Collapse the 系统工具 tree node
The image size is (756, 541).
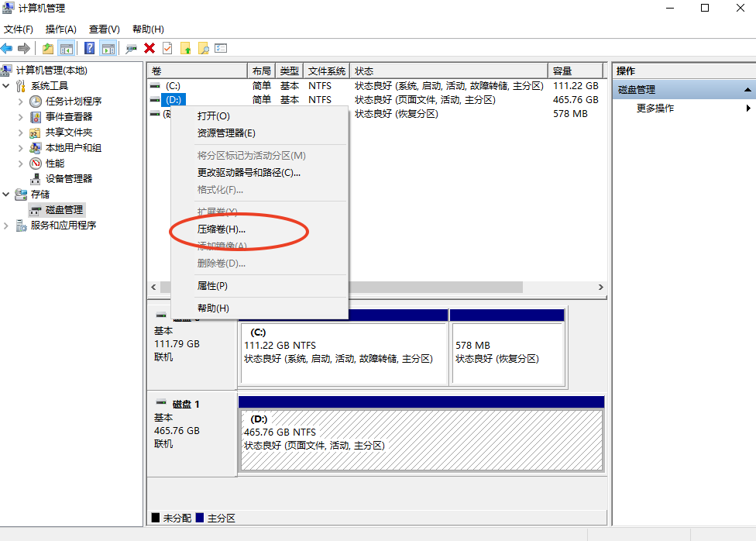[5, 85]
